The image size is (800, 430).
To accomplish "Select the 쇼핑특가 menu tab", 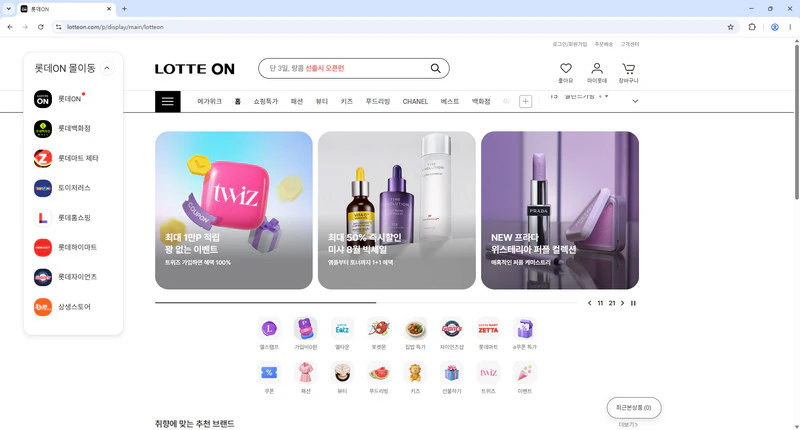I will [x=265, y=102].
